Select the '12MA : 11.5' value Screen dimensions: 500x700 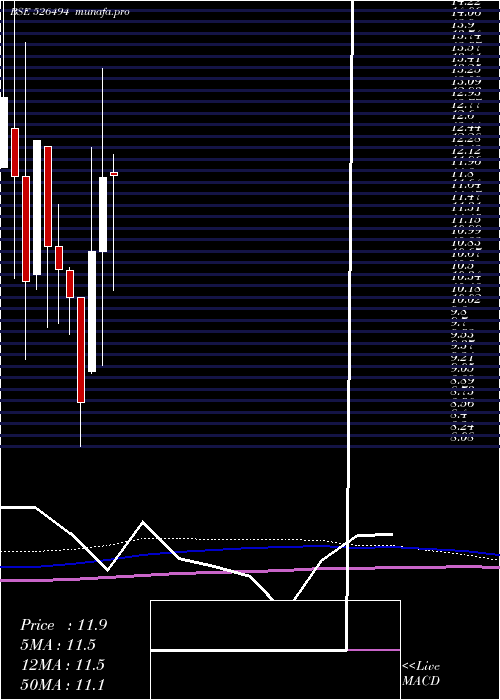coord(63,665)
